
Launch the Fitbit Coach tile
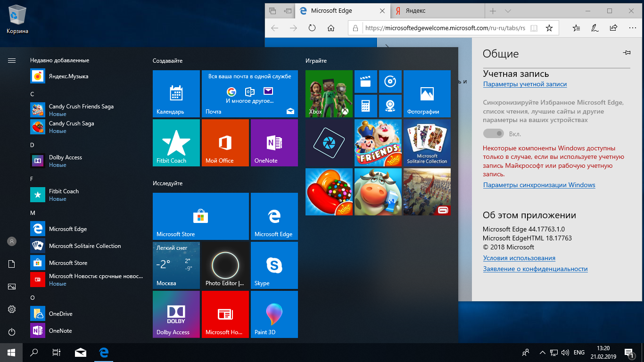point(176,143)
